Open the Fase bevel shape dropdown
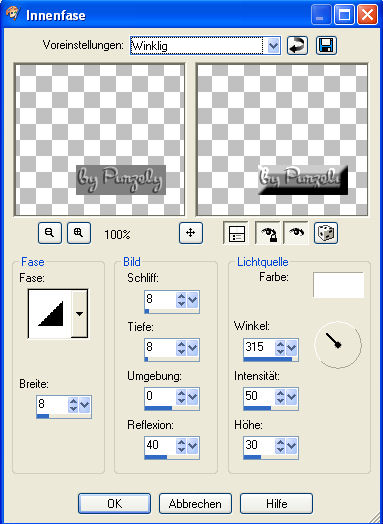Image resolution: width=383 pixels, height=524 pixels. pyautogui.click(x=80, y=314)
